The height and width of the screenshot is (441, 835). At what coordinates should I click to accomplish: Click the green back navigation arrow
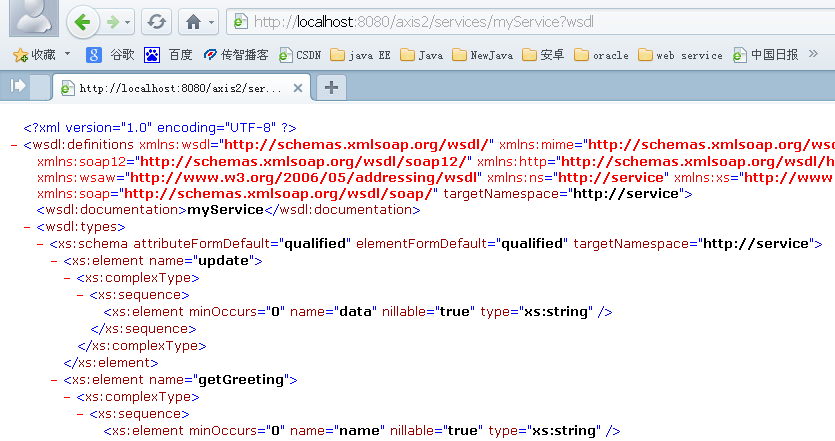[x=83, y=21]
